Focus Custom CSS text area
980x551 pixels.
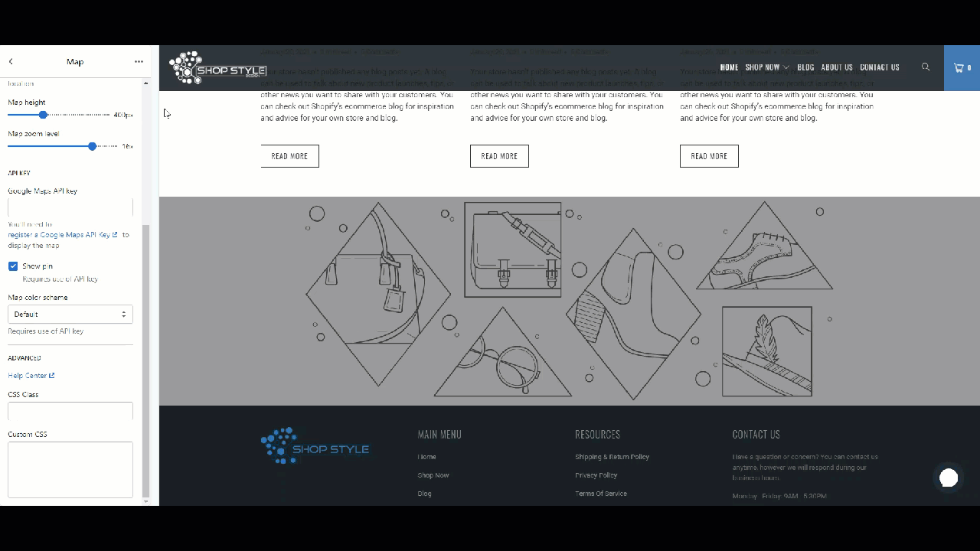(x=70, y=470)
